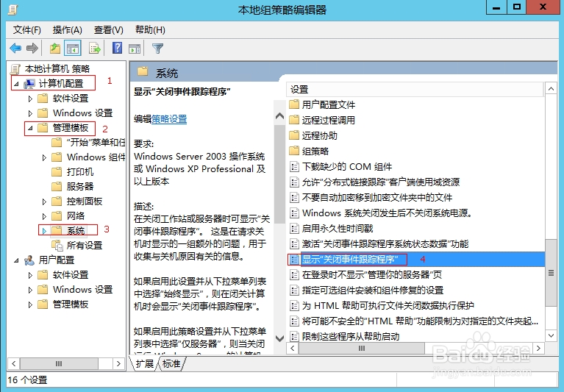
Task: Click the icon beside 所有设置
Action: pyautogui.click(x=57, y=245)
